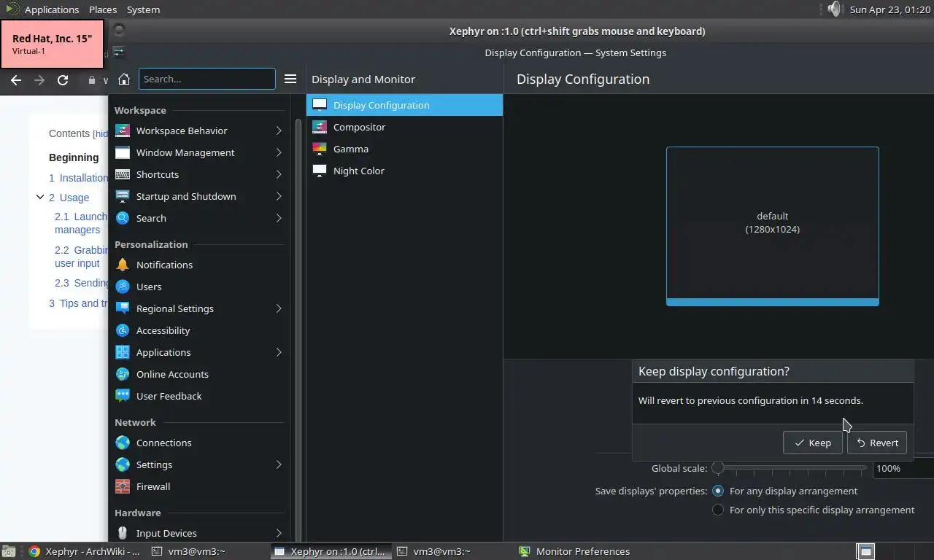Keep the new display configuration
Viewport: 934px width, 560px height.
pyautogui.click(x=812, y=443)
